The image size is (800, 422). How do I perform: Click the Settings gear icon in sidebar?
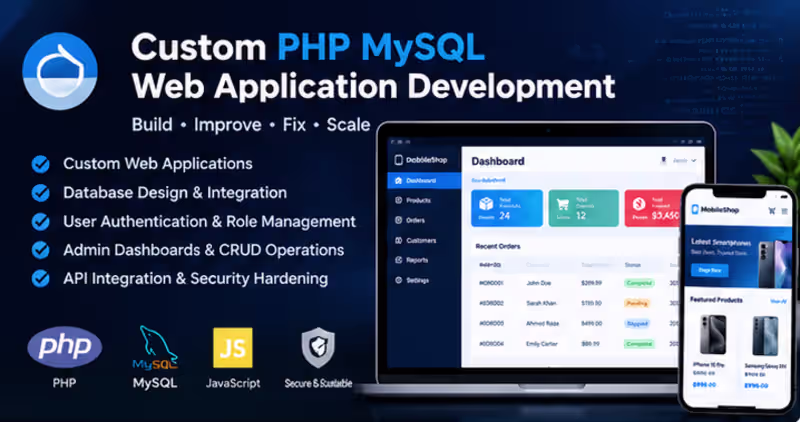pos(398,280)
